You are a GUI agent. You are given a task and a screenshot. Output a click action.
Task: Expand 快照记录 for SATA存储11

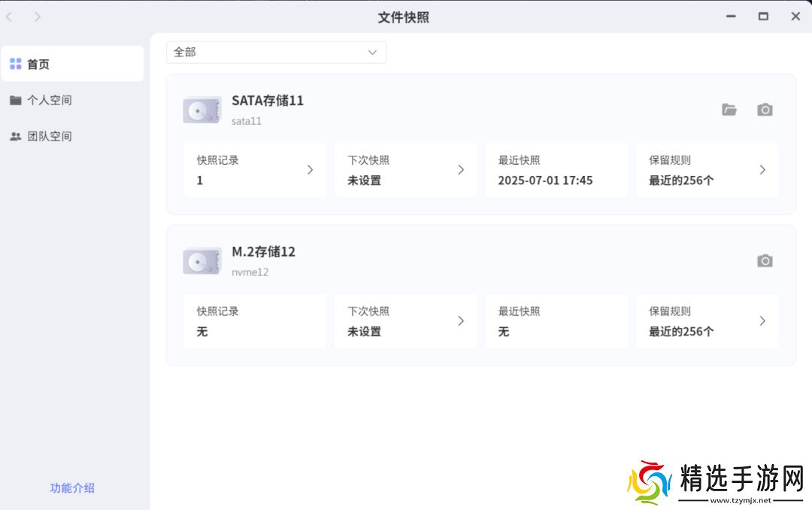255,170
